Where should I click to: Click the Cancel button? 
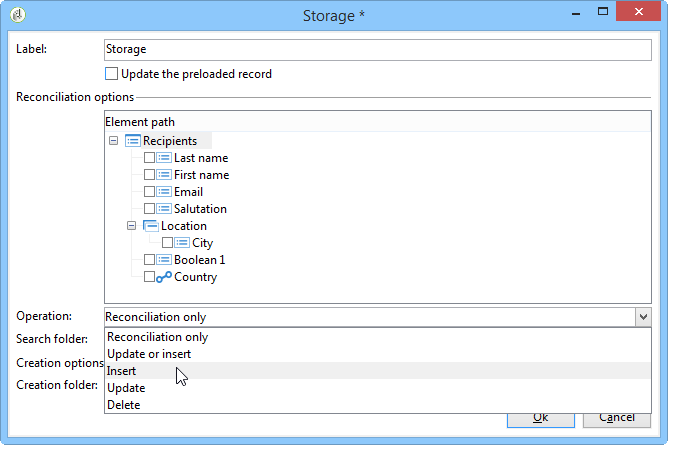click(x=616, y=417)
